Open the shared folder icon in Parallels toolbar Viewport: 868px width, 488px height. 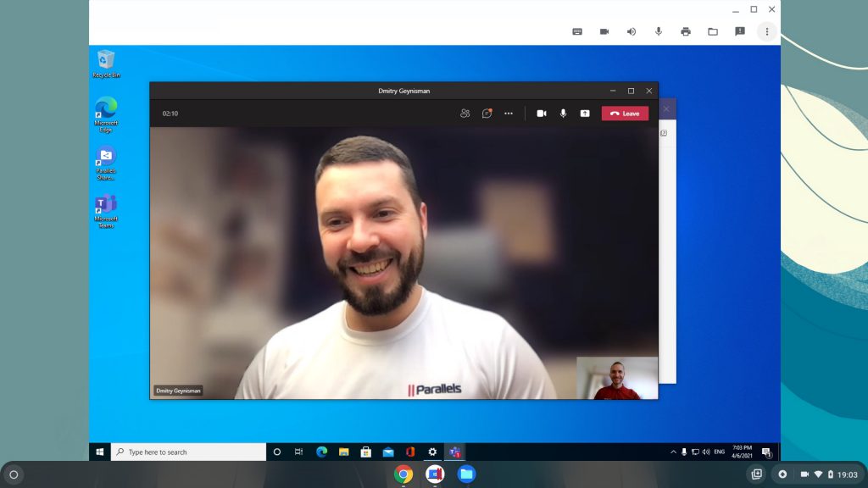[712, 31]
